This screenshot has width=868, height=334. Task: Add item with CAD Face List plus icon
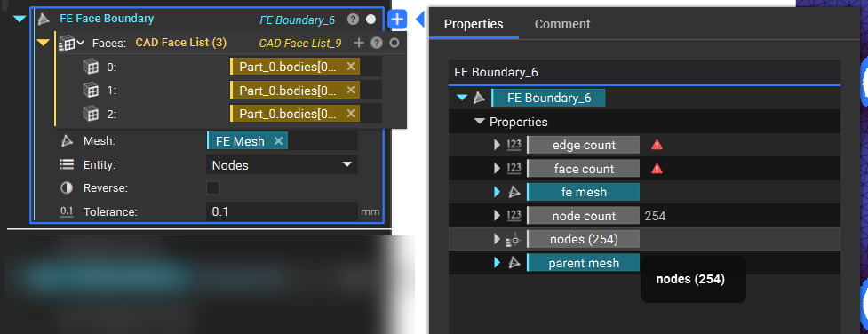point(359,43)
